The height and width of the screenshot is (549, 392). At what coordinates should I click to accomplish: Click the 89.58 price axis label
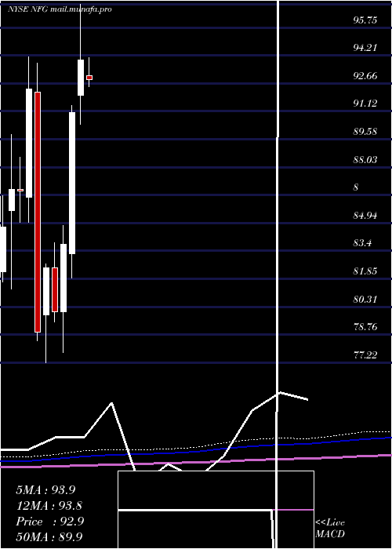pyautogui.click(x=365, y=132)
